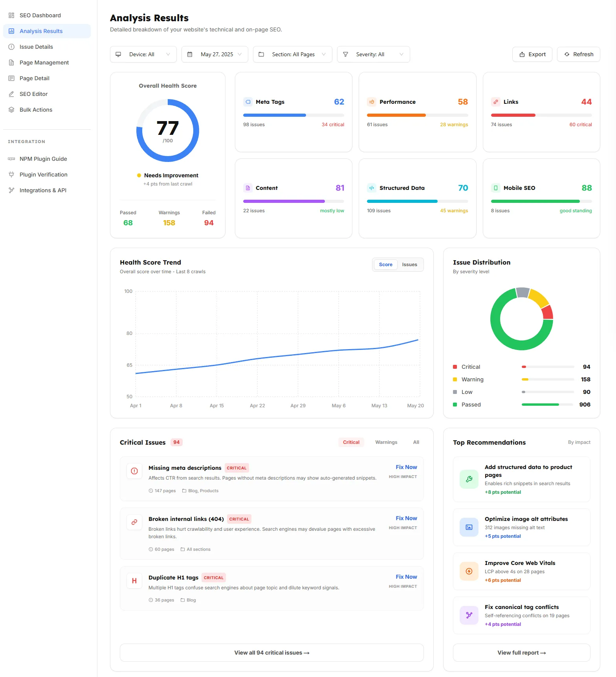Screen dimensions: 616x677
Task: Click the Critical red legend swatch
Action: click(x=455, y=367)
